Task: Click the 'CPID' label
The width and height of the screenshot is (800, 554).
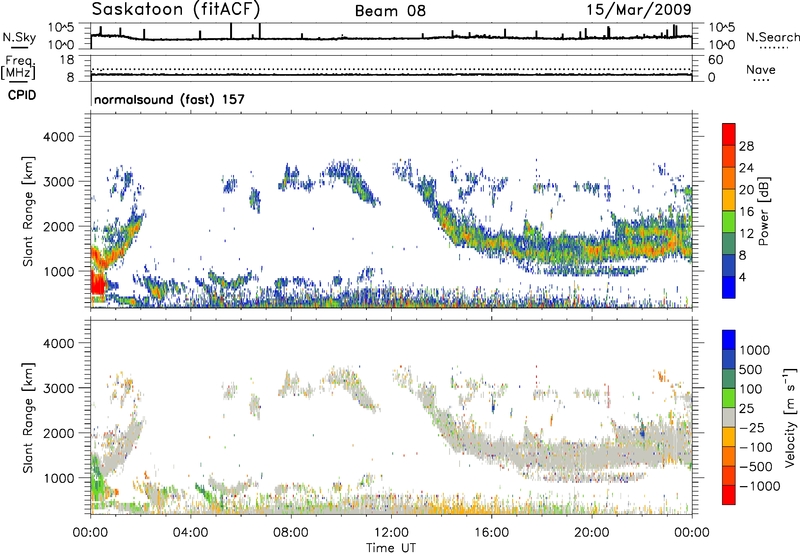Action: [x=22, y=95]
